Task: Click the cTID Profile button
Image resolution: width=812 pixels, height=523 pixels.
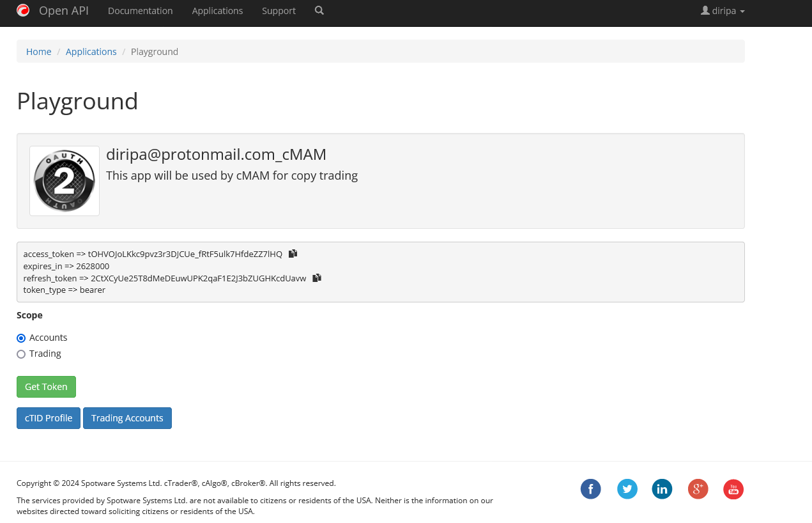Action: tap(49, 418)
